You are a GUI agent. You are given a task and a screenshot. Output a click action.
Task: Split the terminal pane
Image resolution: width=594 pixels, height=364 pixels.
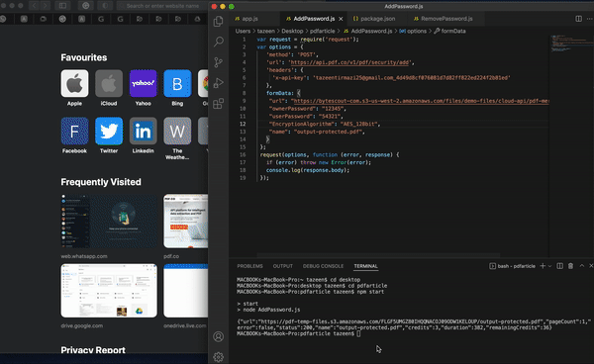point(559,266)
